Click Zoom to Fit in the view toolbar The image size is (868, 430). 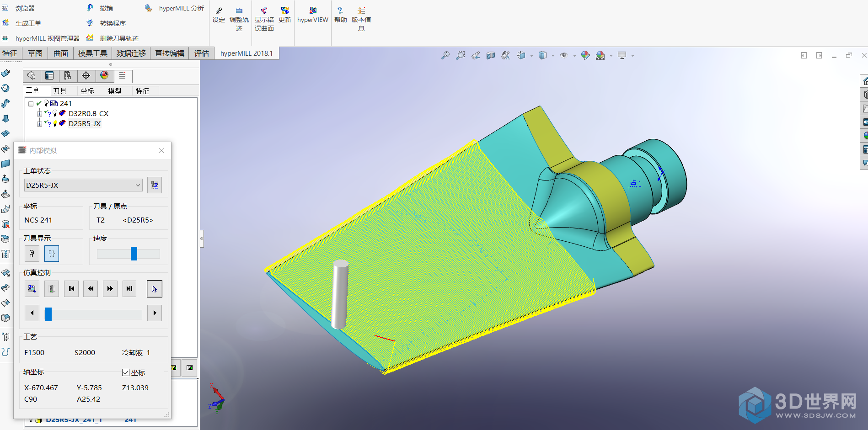click(445, 55)
